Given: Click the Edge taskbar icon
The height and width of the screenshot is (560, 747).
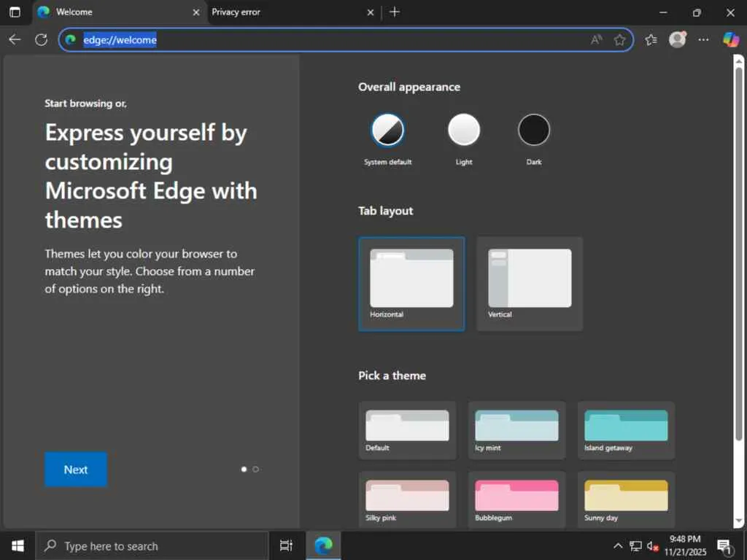Looking at the screenshot, I should pos(323,545).
